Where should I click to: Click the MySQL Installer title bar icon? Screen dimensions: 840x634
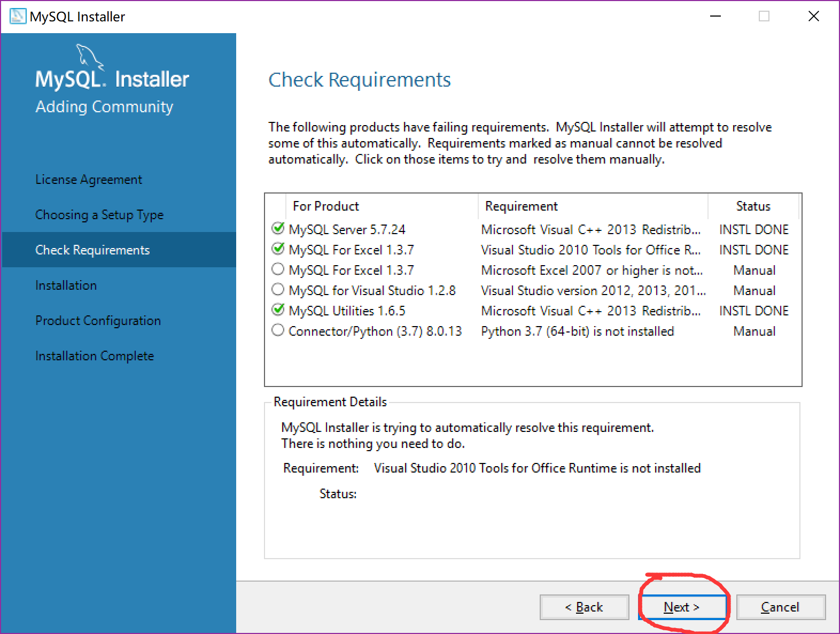pos(18,16)
